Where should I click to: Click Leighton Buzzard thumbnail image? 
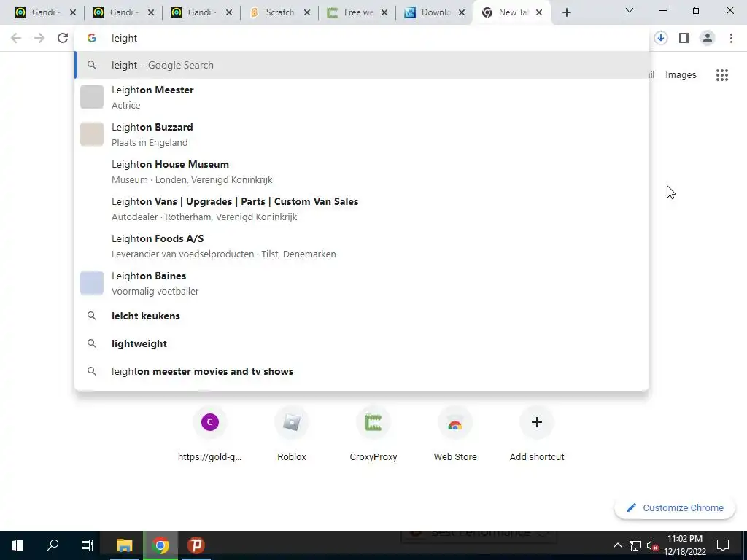[92, 134]
